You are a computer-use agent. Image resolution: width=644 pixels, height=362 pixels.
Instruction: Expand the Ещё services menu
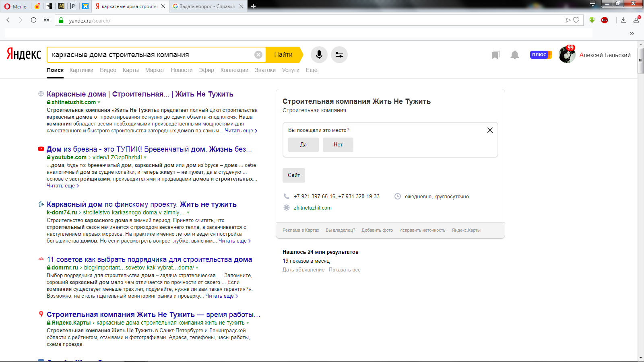point(312,70)
